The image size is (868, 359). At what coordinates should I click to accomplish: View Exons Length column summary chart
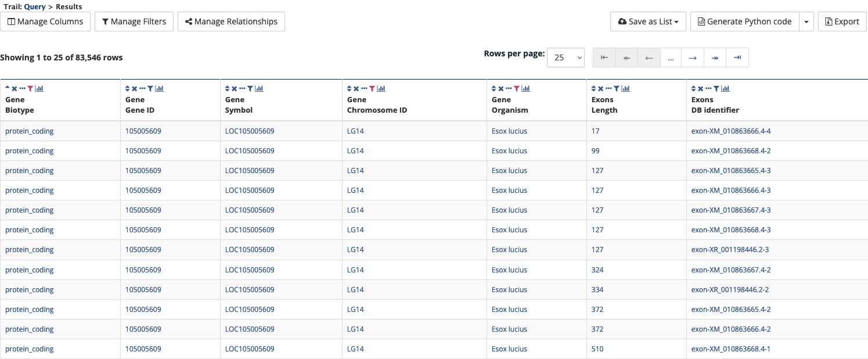tap(626, 88)
